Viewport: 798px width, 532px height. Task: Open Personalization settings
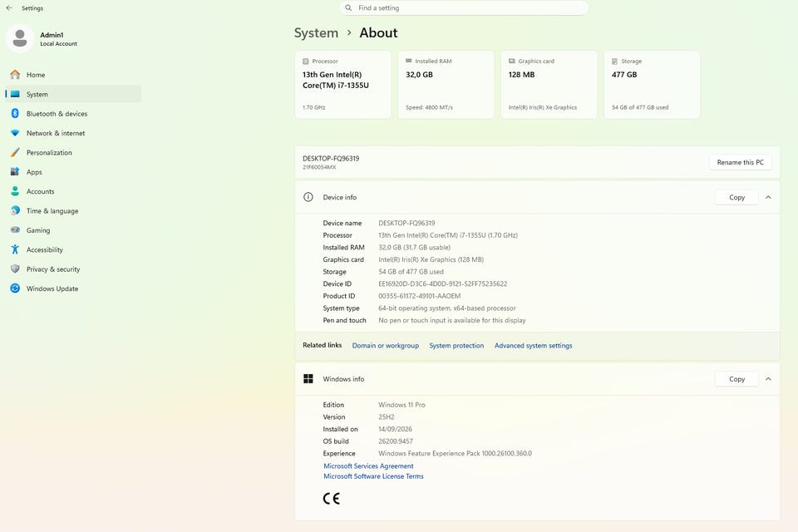pyautogui.click(x=73, y=152)
